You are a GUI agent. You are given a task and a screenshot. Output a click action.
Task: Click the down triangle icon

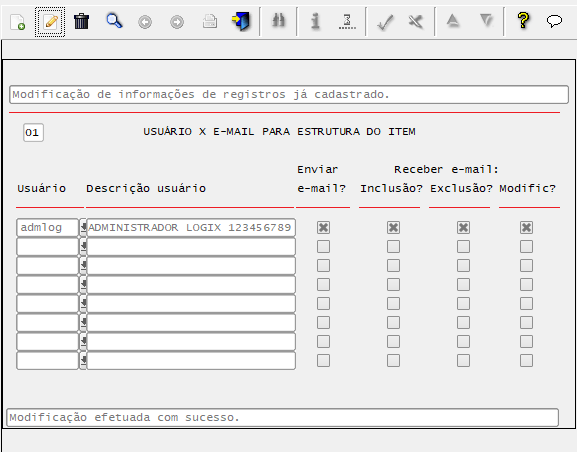coord(486,20)
